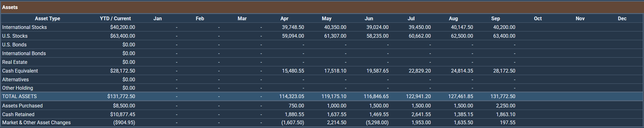The width and height of the screenshot is (644, 128).
Task: Select the Jan column header
Action: pyautogui.click(x=158, y=18)
